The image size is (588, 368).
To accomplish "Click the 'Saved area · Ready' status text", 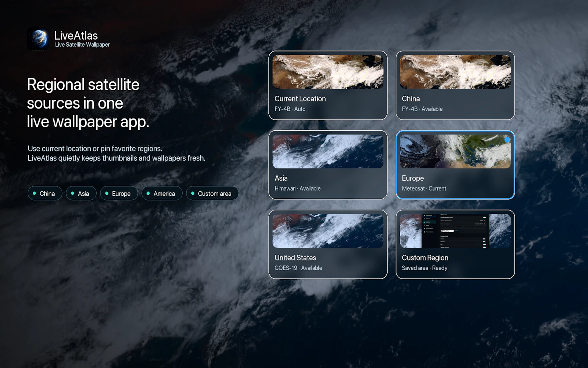I will [424, 268].
